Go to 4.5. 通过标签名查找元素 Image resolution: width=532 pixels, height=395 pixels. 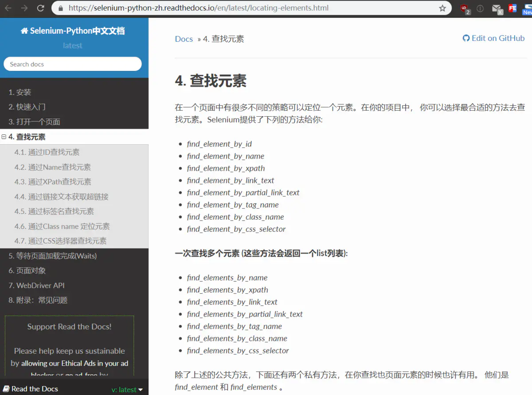[54, 211]
